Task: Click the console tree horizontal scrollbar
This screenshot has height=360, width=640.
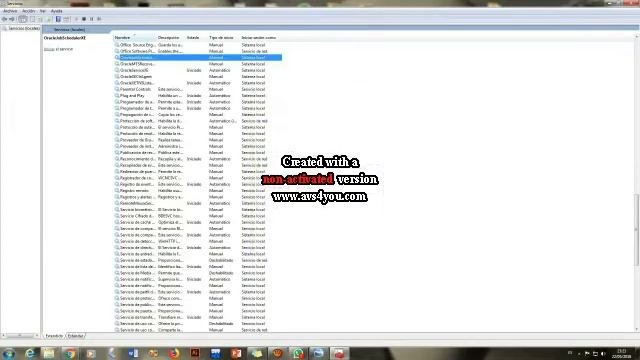Action: pyautogui.click(x=20, y=336)
